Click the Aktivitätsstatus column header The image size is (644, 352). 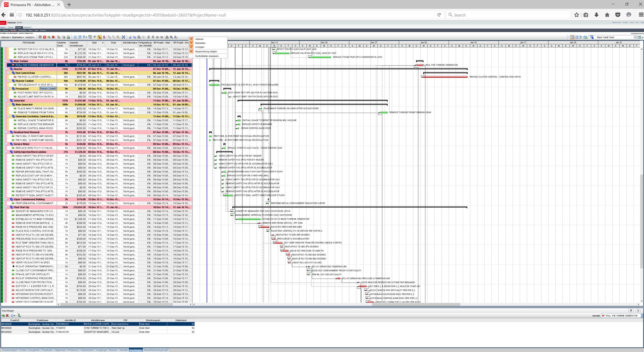130,44
